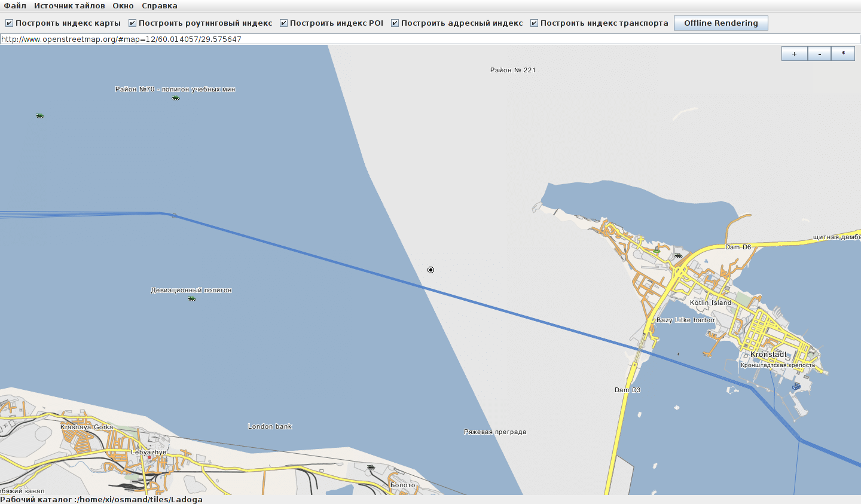Open the Источник тайлов menu
This screenshot has height=504, width=861.
[69, 5]
